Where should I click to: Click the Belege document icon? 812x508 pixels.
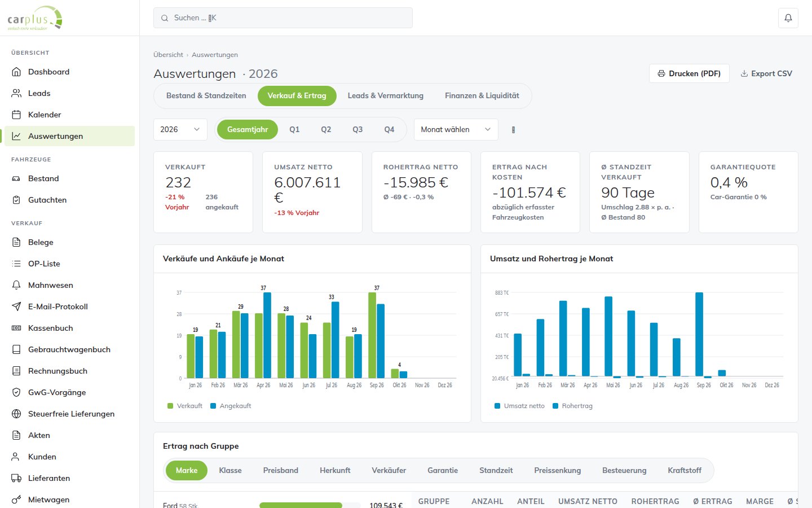(x=16, y=242)
